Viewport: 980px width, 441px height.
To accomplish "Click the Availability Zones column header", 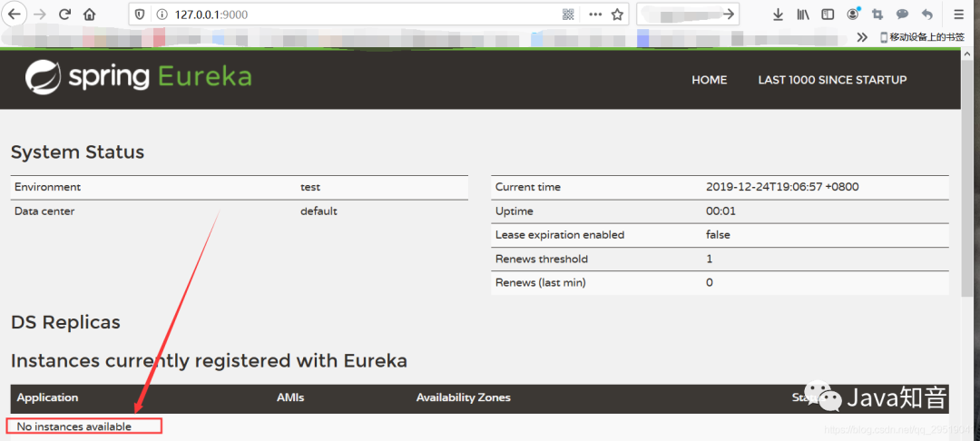I will (463, 397).
